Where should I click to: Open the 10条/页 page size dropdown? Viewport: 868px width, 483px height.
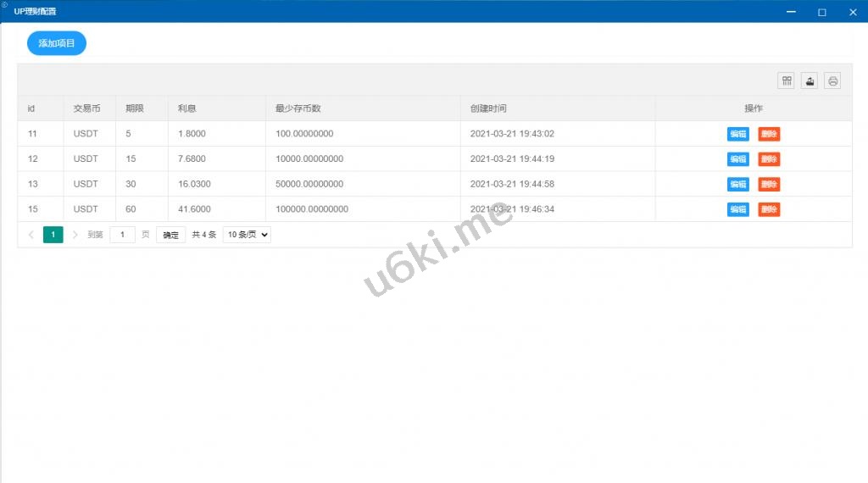[247, 235]
